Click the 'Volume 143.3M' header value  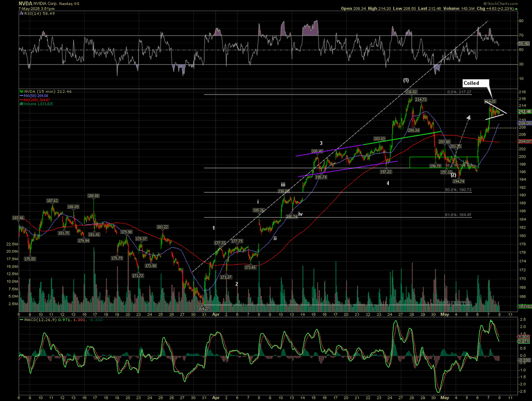[x=459, y=8]
